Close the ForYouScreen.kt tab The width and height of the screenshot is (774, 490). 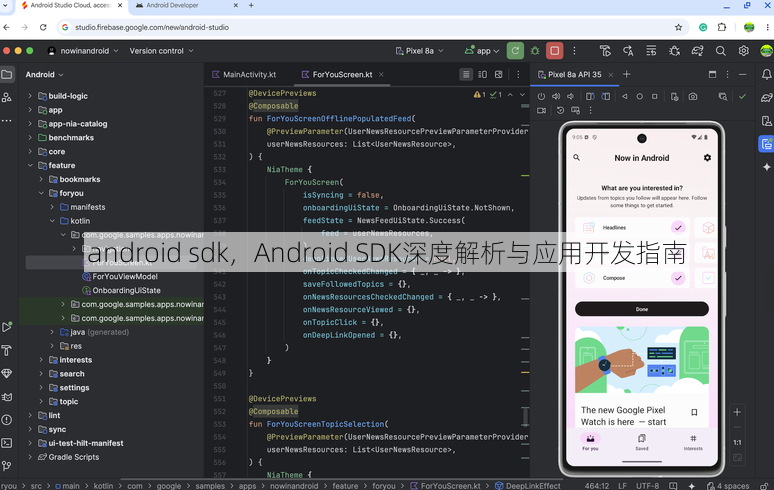point(381,75)
